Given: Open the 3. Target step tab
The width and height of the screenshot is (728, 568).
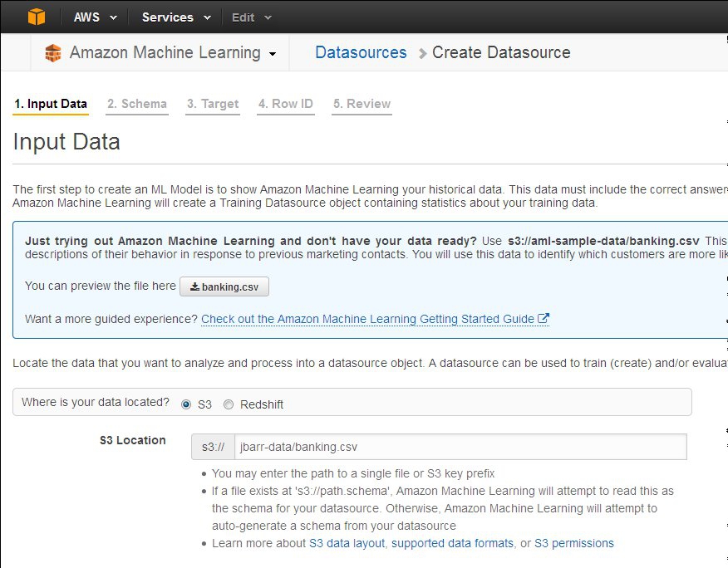Looking at the screenshot, I should 213,104.
